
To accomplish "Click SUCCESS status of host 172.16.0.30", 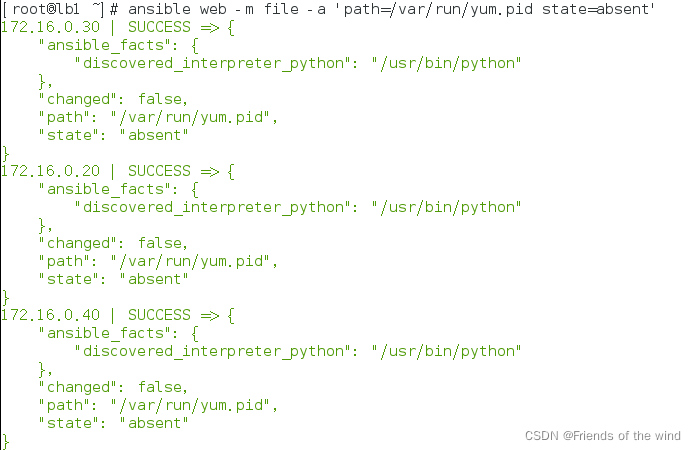I will (x=159, y=27).
